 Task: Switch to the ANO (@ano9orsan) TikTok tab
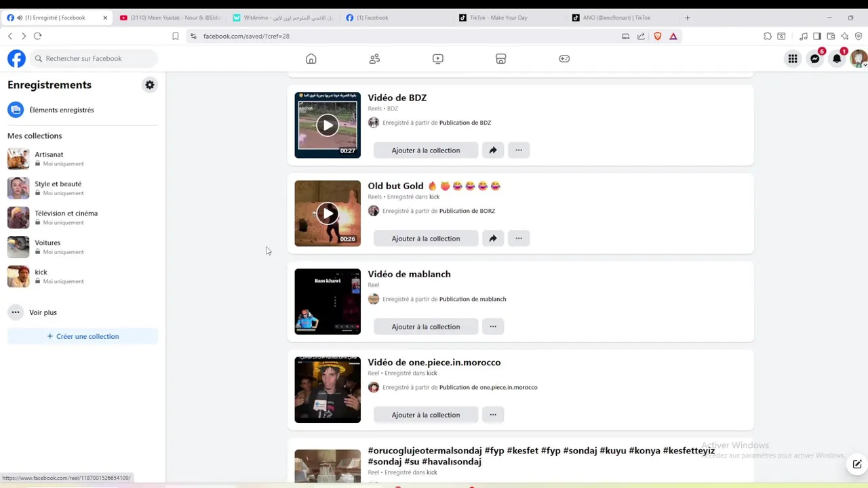tap(623, 18)
